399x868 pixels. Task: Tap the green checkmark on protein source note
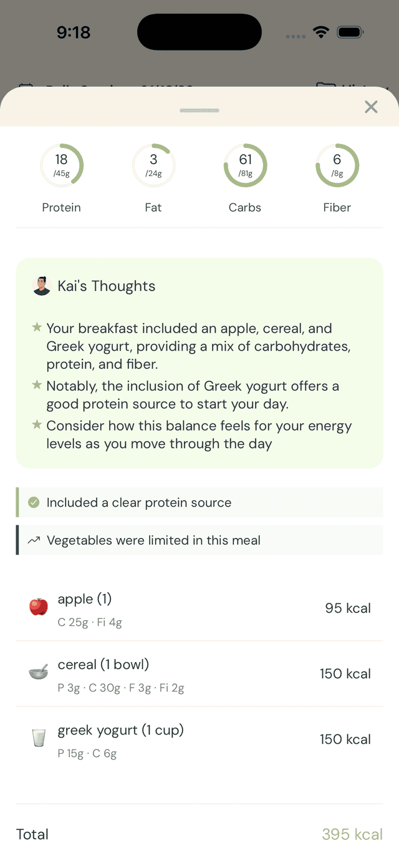click(x=34, y=502)
